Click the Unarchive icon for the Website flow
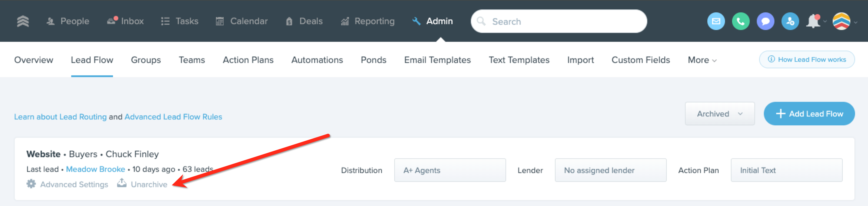 tap(122, 183)
